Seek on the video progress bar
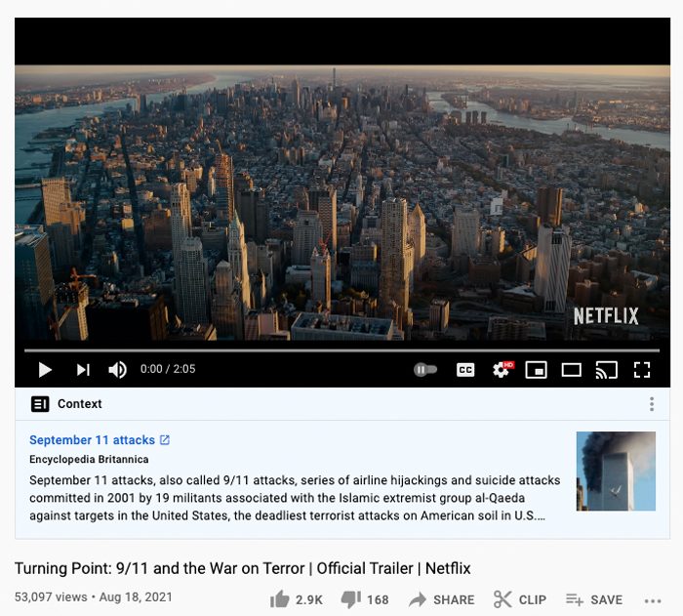Image resolution: width=683 pixels, height=616 pixels. [341, 350]
